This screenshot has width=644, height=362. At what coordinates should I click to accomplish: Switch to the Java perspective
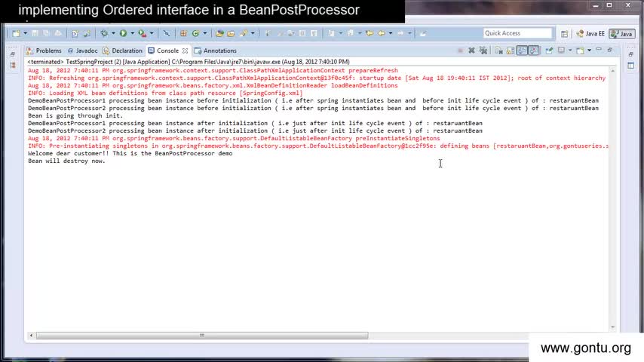[x=622, y=34]
